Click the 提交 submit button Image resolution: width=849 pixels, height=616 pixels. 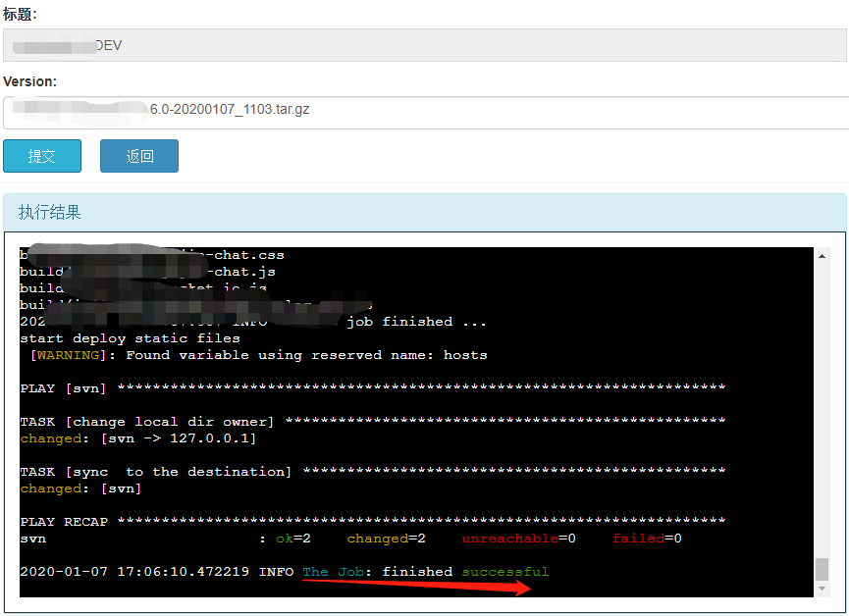[42, 156]
